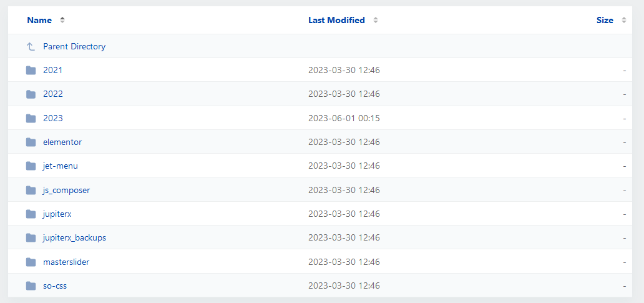The width and height of the screenshot is (644, 303).
Task: Click the folder icon beside js_composer
Action: click(x=31, y=191)
